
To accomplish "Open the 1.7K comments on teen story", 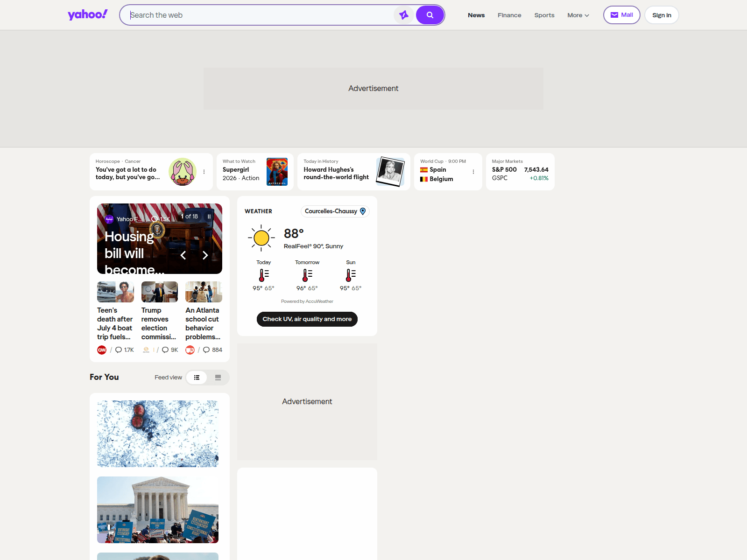I will click(125, 350).
